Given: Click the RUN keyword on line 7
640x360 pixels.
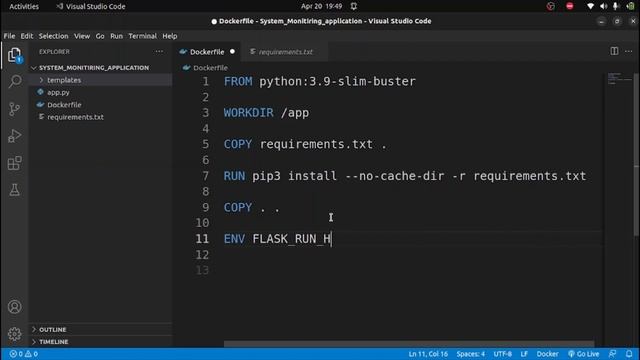Looking at the screenshot, I should tap(234, 176).
